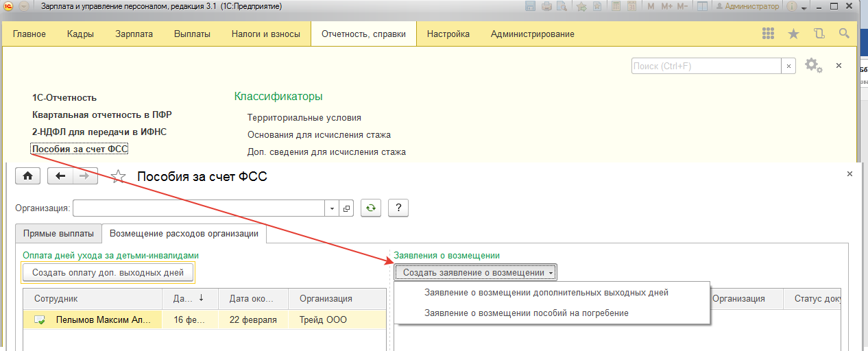Click the Поиск (Ctrl+F) search field

point(706,66)
